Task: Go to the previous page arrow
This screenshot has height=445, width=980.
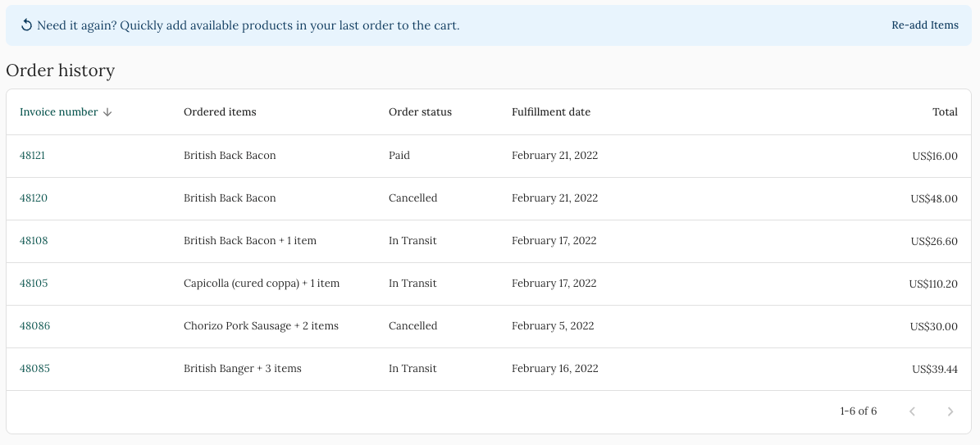Action: (913, 411)
